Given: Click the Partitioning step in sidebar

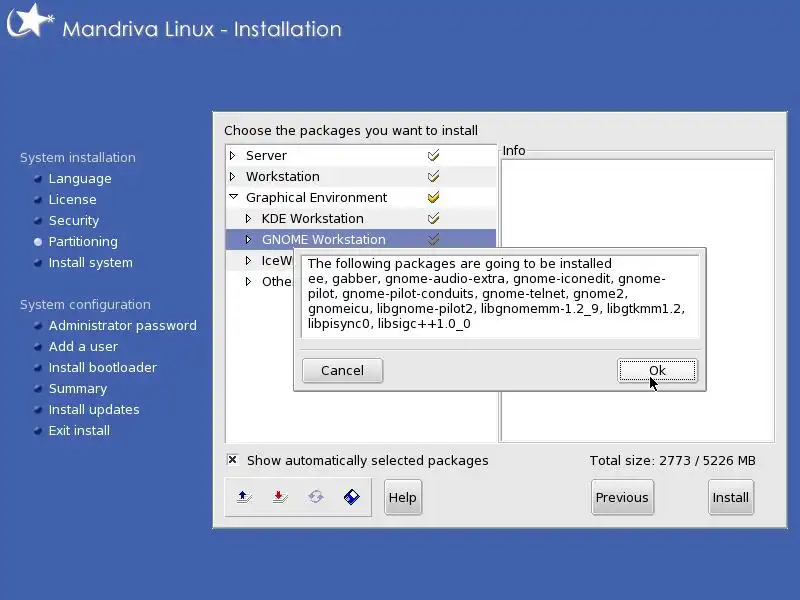Looking at the screenshot, I should tap(83, 241).
